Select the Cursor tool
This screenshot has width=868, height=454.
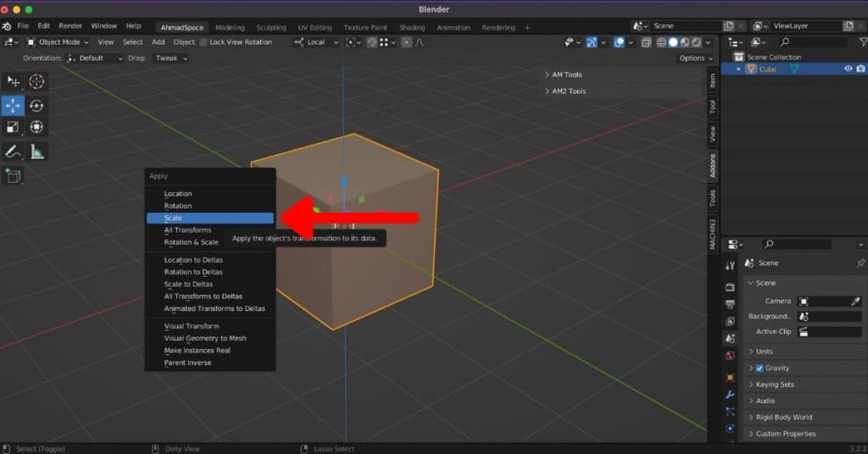tap(36, 81)
